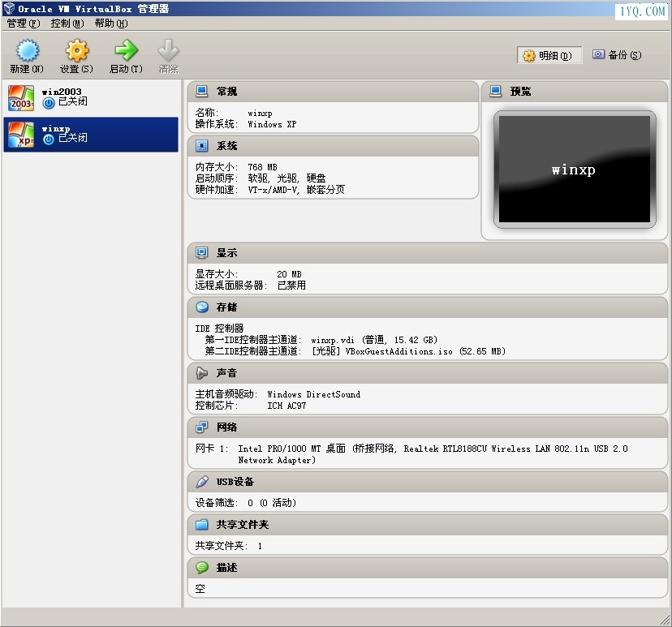Click the winxp preview thumbnail
672x627 pixels.
coord(575,170)
